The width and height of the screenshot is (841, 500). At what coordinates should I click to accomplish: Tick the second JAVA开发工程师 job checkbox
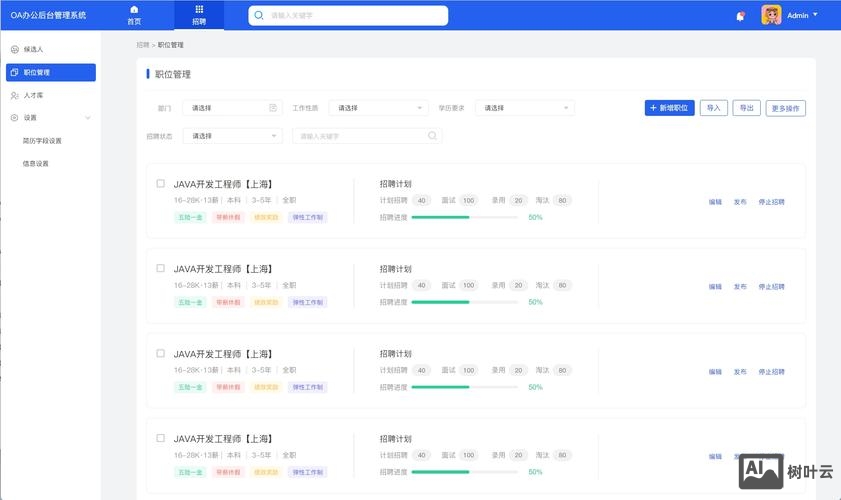point(161,268)
